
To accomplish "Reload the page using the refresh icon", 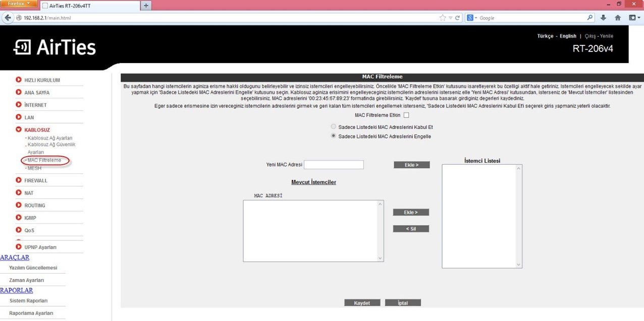I will coord(458,18).
